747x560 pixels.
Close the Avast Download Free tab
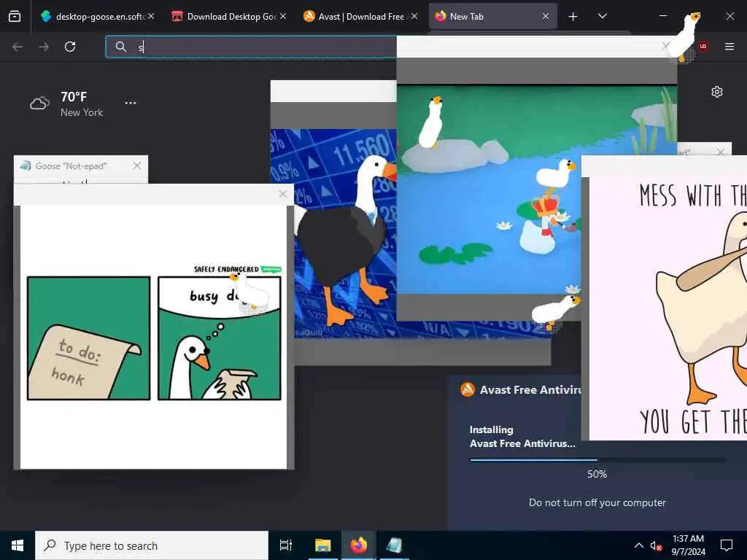pos(414,16)
